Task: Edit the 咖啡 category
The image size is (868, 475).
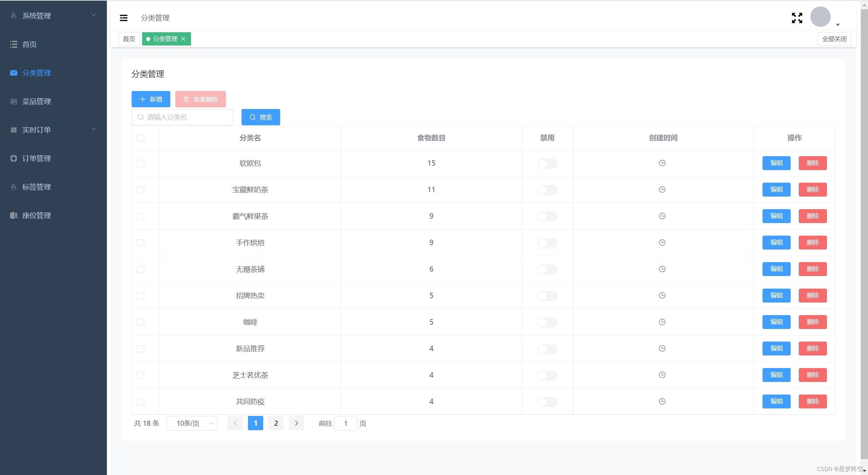Action: click(x=776, y=322)
